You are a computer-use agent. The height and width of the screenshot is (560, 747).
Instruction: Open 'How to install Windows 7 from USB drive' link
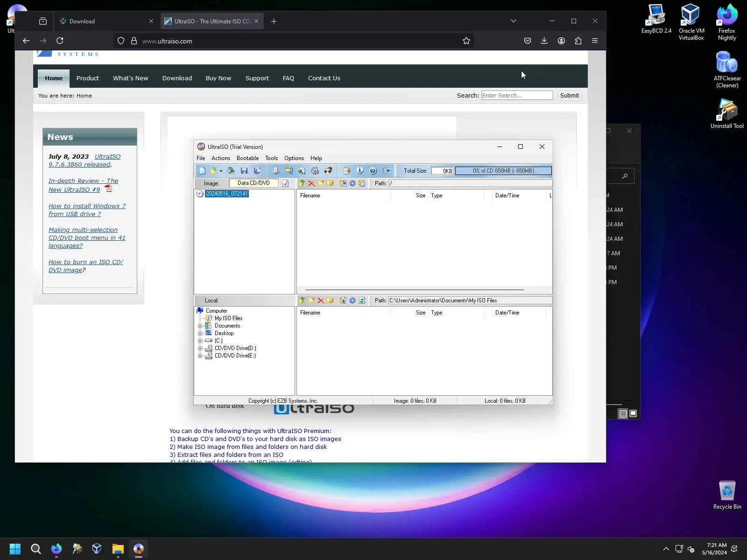pyautogui.click(x=87, y=210)
